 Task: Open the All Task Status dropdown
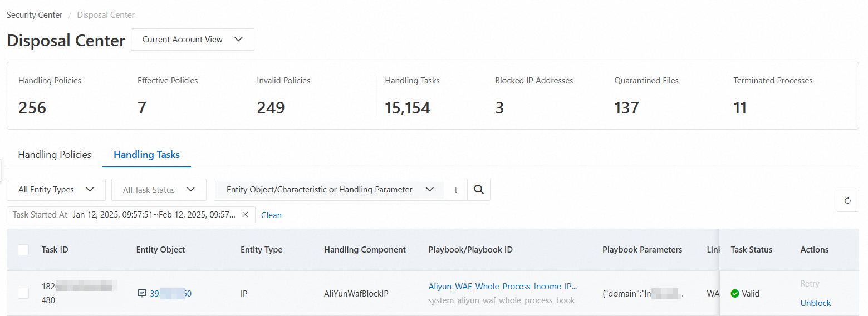tap(159, 190)
